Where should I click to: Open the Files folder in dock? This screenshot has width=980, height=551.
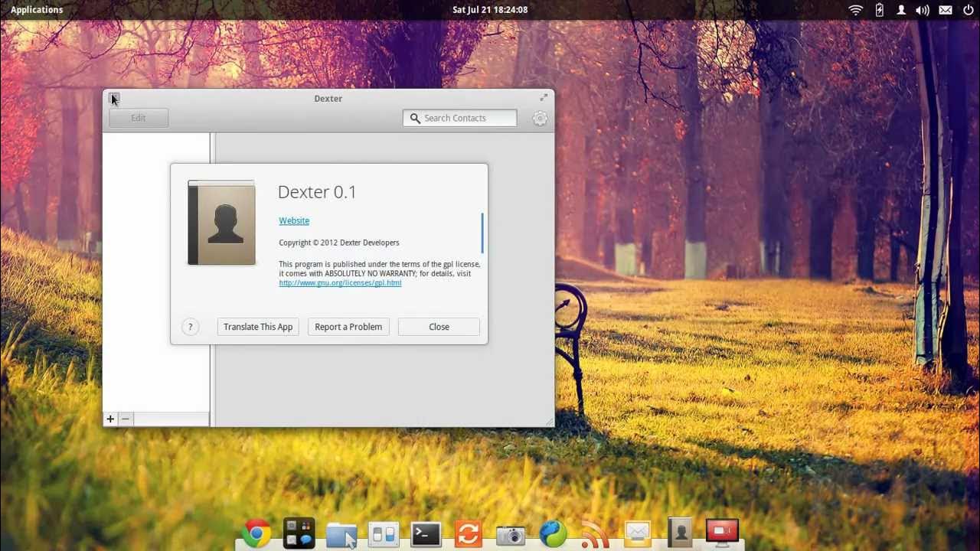pyautogui.click(x=341, y=534)
